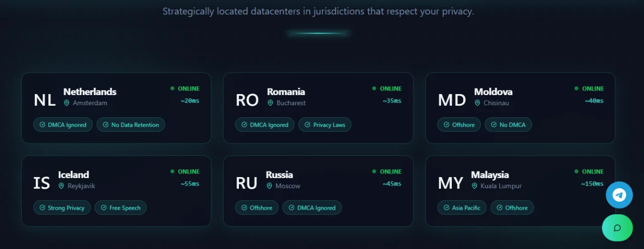Select the Moldova Offshore badge
Image resolution: width=644 pixels, height=249 pixels.
point(459,125)
